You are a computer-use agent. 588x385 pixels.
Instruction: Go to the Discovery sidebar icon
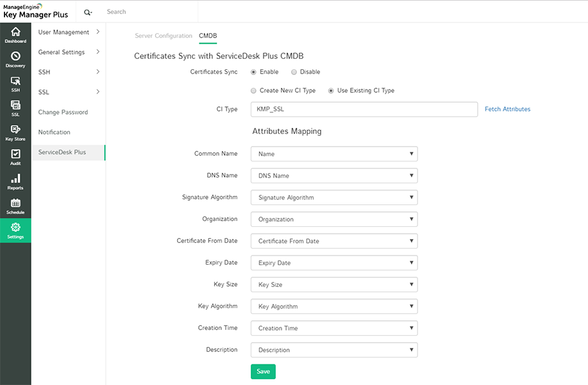(x=15, y=59)
